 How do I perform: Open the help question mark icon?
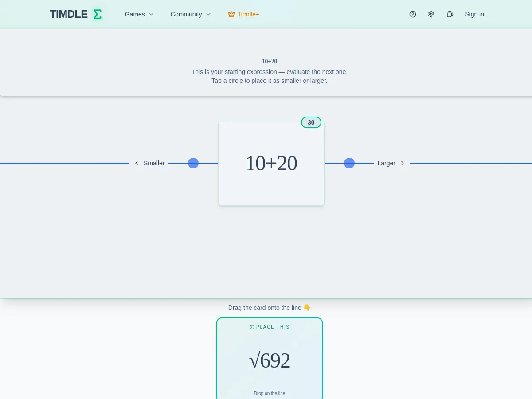413,14
